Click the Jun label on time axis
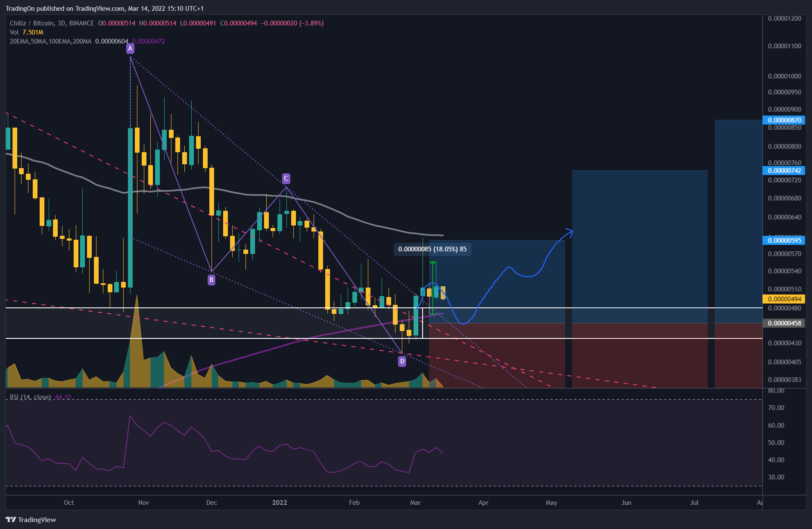 pyautogui.click(x=626, y=503)
